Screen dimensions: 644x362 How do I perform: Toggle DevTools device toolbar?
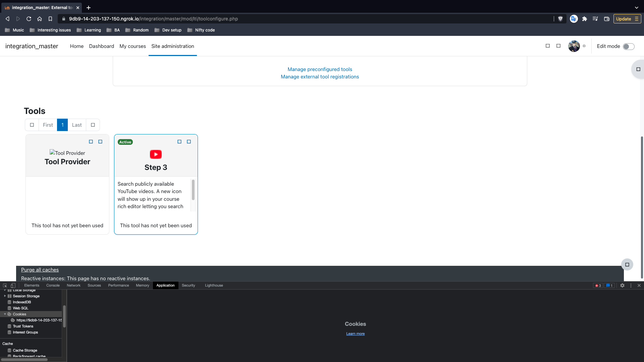tap(13, 286)
